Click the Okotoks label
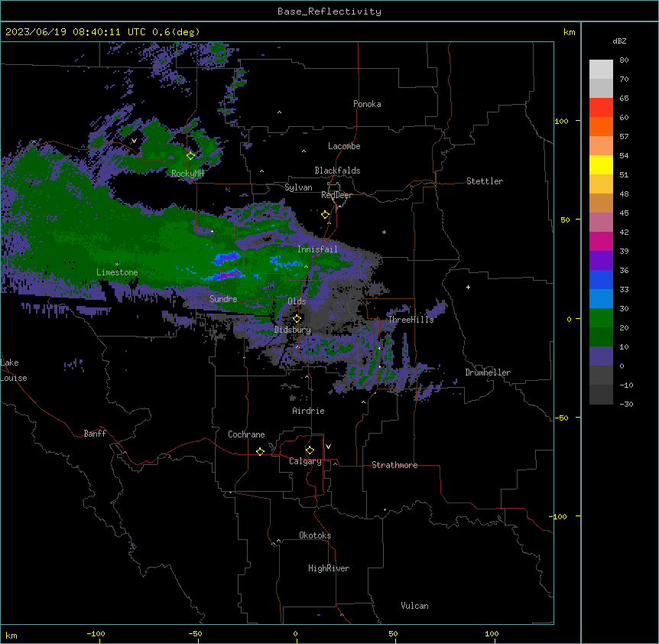659x644 pixels. (x=315, y=535)
